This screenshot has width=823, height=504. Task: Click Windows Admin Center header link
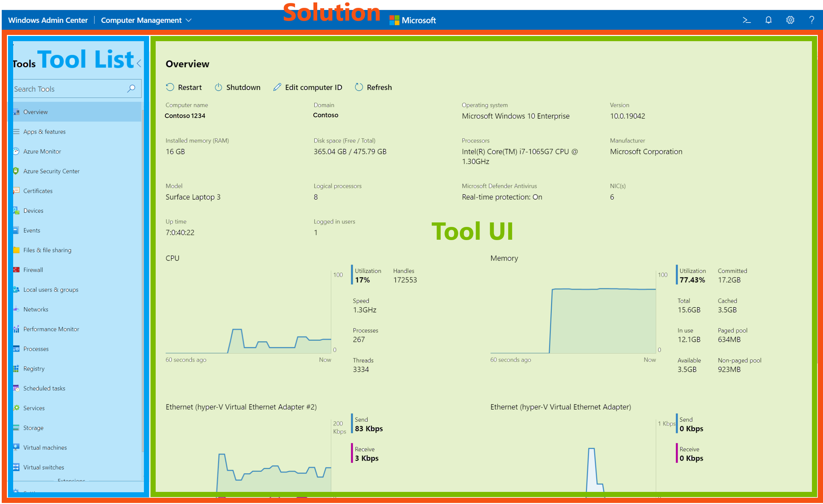coord(47,20)
